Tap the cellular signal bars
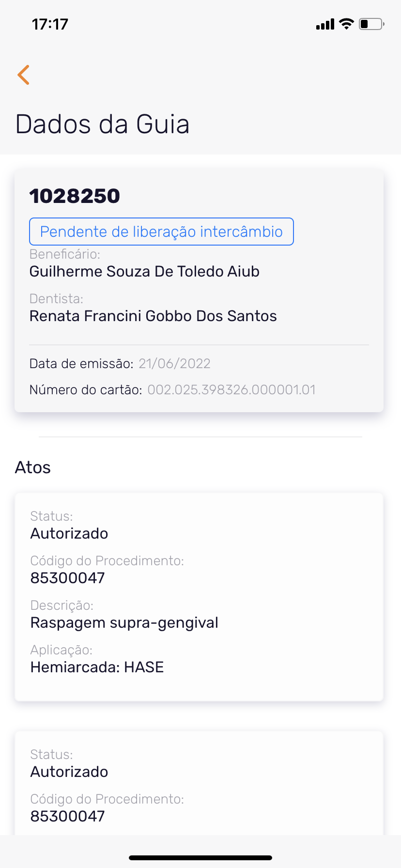Screen dimensions: 401x868 pyautogui.click(x=325, y=24)
